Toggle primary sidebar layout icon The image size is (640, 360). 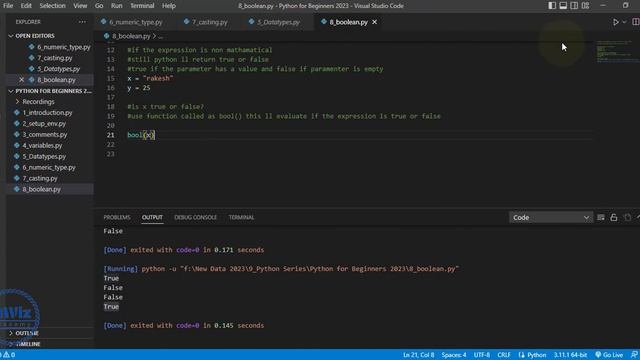(552, 6)
